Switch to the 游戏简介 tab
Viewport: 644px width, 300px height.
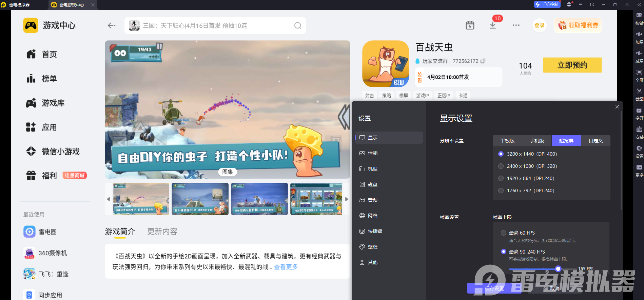pyautogui.click(x=120, y=232)
